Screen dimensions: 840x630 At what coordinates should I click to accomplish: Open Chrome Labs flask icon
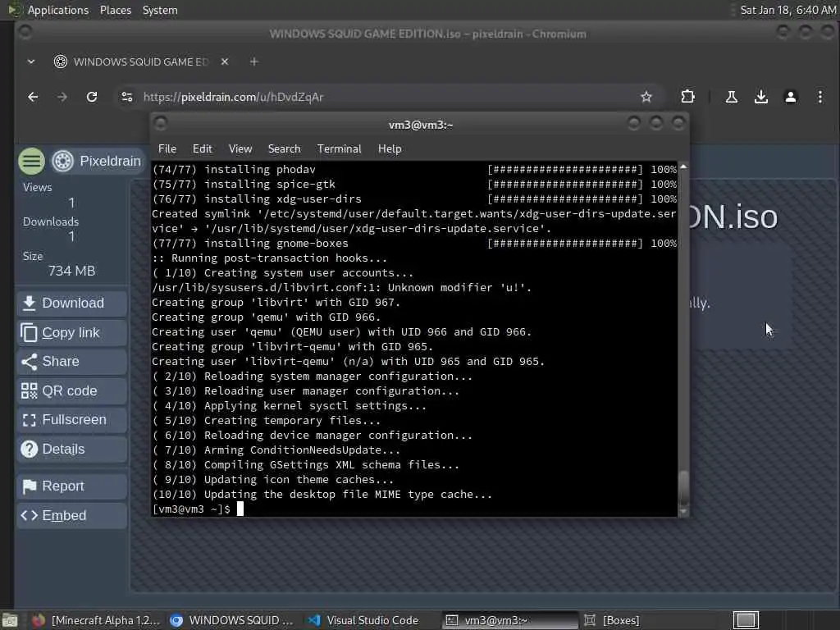click(x=731, y=97)
